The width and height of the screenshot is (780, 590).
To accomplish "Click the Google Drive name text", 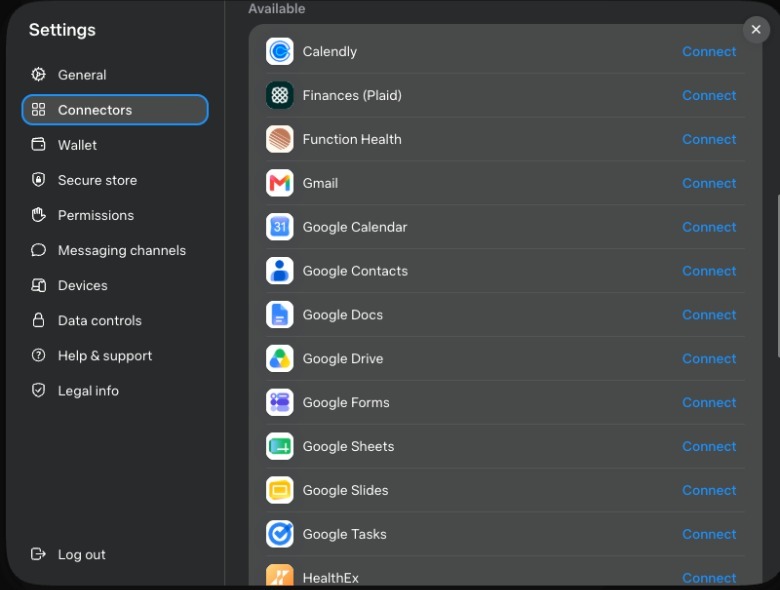I will tap(343, 358).
